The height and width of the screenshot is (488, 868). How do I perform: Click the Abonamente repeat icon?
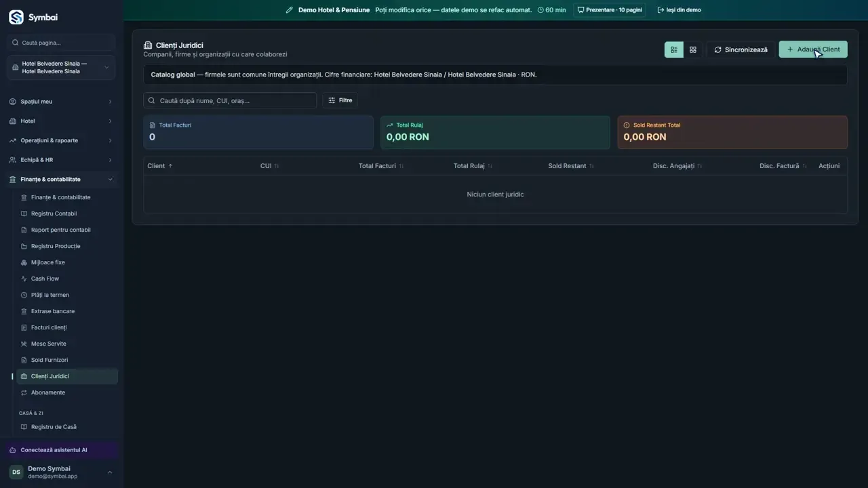click(24, 392)
